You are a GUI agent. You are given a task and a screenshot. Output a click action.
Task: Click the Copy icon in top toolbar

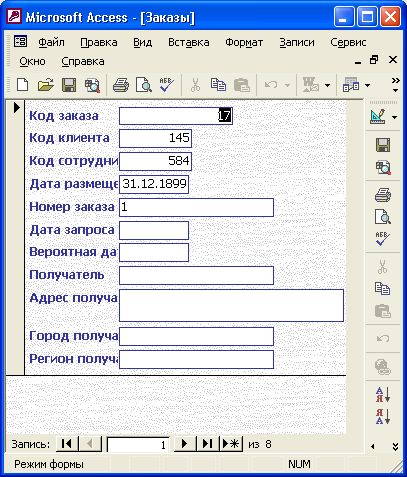(218, 85)
